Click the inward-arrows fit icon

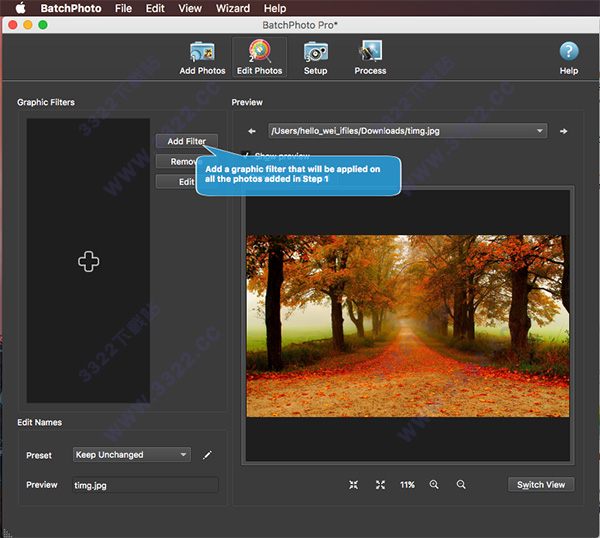pyautogui.click(x=354, y=485)
